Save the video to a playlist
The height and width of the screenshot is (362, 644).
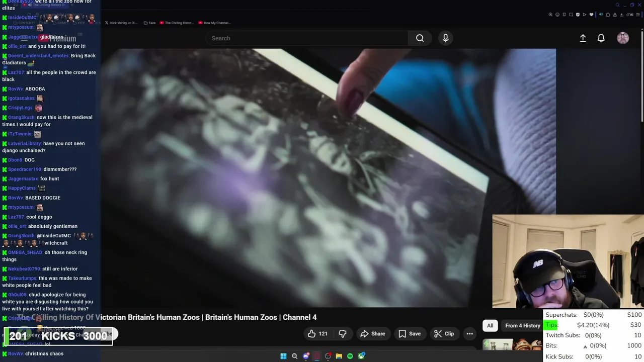pos(410,334)
